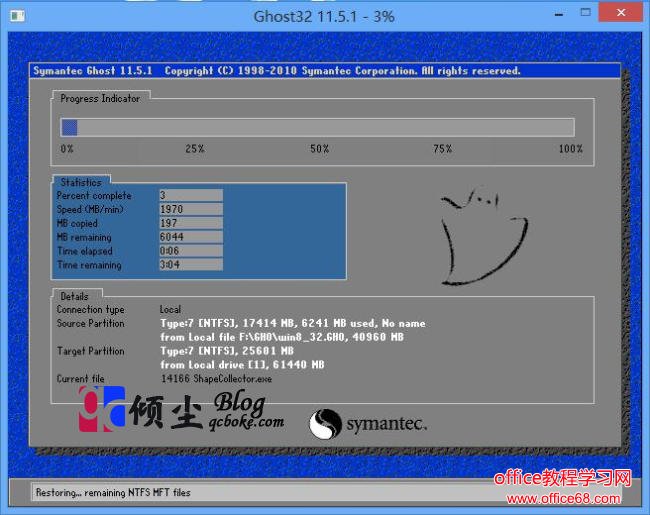650x515 pixels.
Task: Click the Time elapsed value 0:06
Action: (x=191, y=251)
